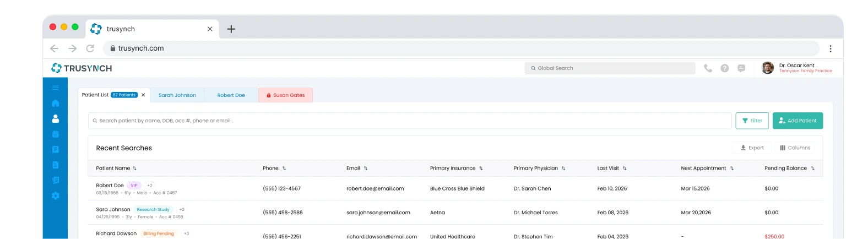Viewport: 868px width, 239px height.
Task: Click email robert.doe@email.com
Action: (375, 189)
